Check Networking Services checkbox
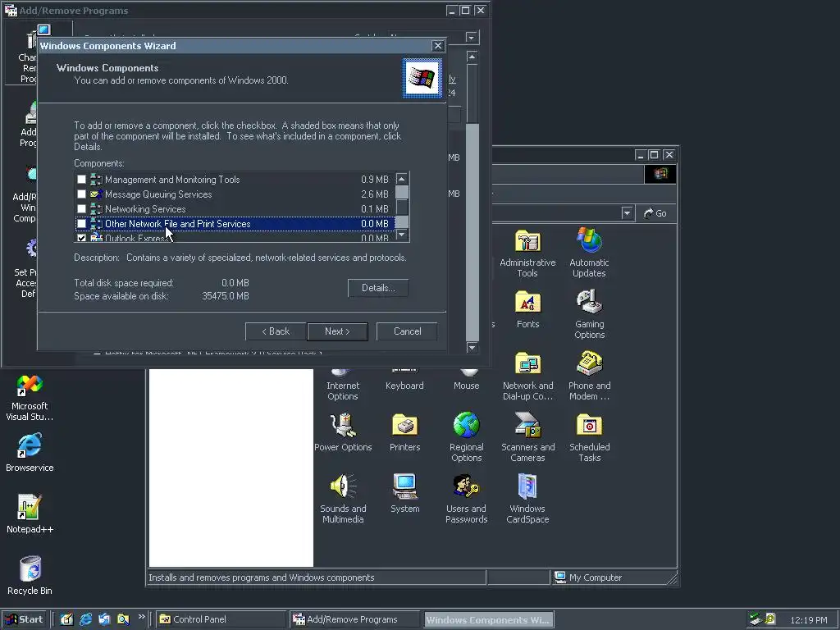Image resolution: width=840 pixels, height=630 pixels. (81, 209)
